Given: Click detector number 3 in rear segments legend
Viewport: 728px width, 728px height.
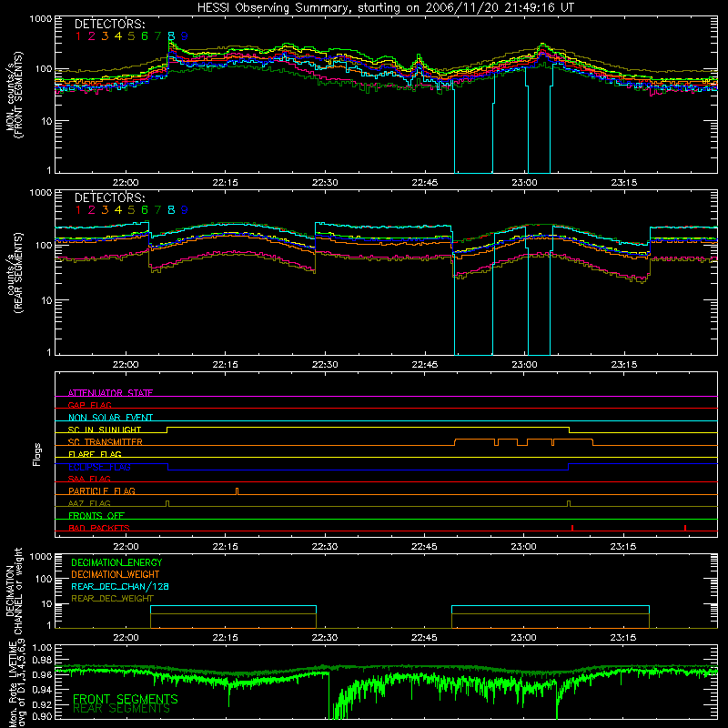Looking at the screenshot, I should [x=105, y=210].
